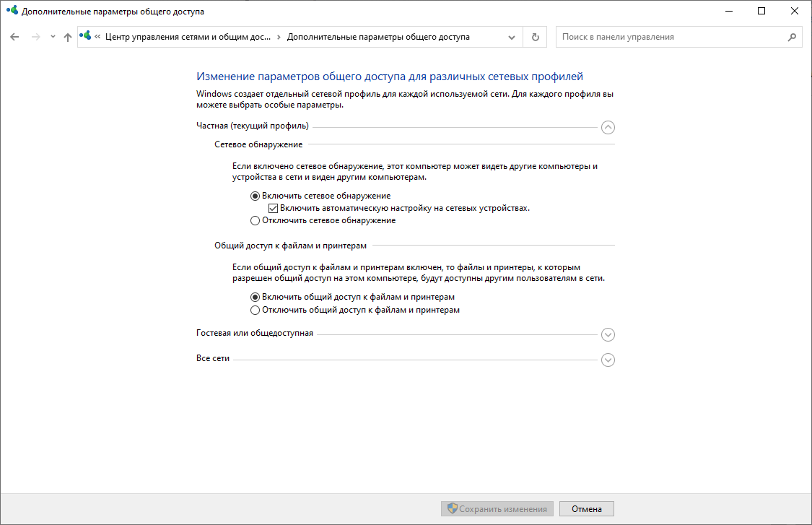Open address bar history dropdown

(512, 38)
